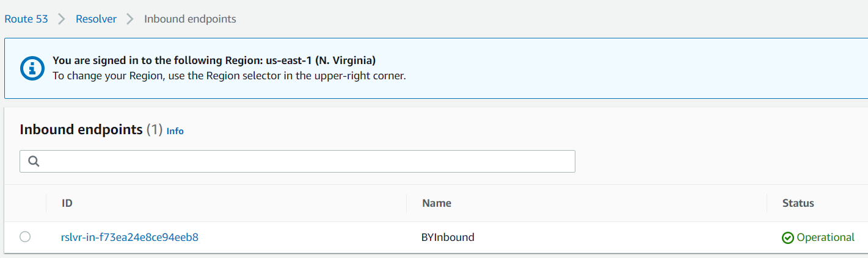Click the BYInbound name cell
This screenshot has height=258, width=868.
click(x=448, y=237)
